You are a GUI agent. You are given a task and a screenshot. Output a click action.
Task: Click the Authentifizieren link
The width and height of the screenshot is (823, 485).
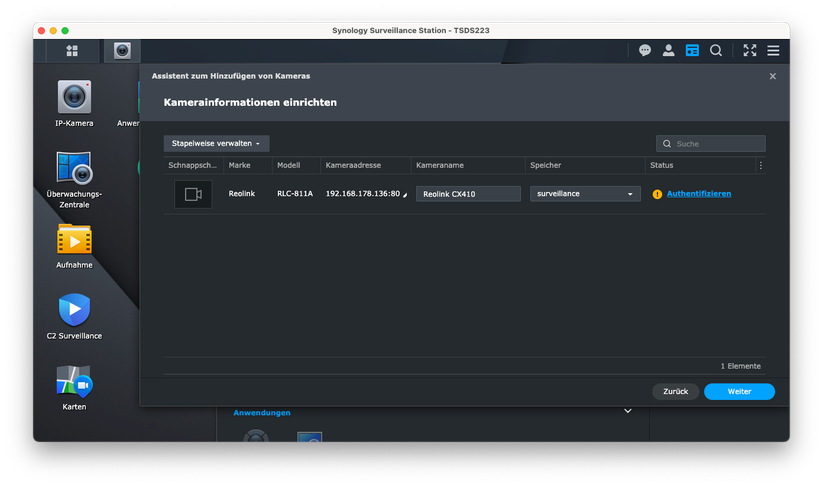699,194
